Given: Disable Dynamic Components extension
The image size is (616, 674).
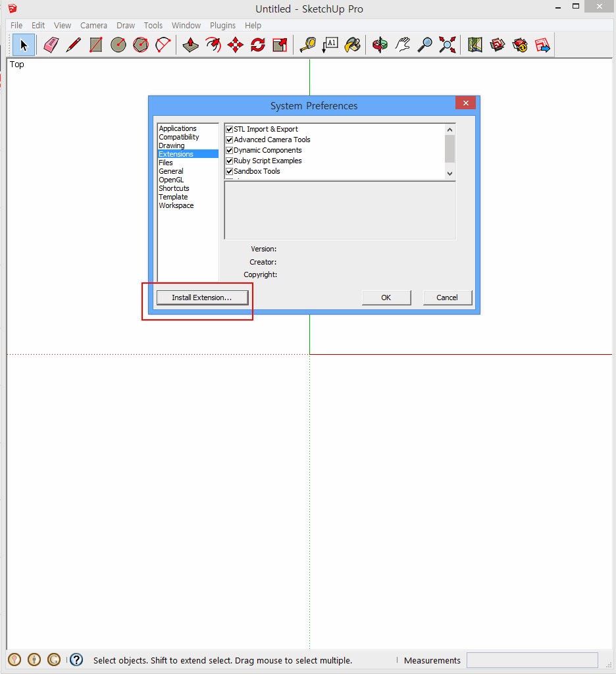Looking at the screenshot, I should 230,151.
